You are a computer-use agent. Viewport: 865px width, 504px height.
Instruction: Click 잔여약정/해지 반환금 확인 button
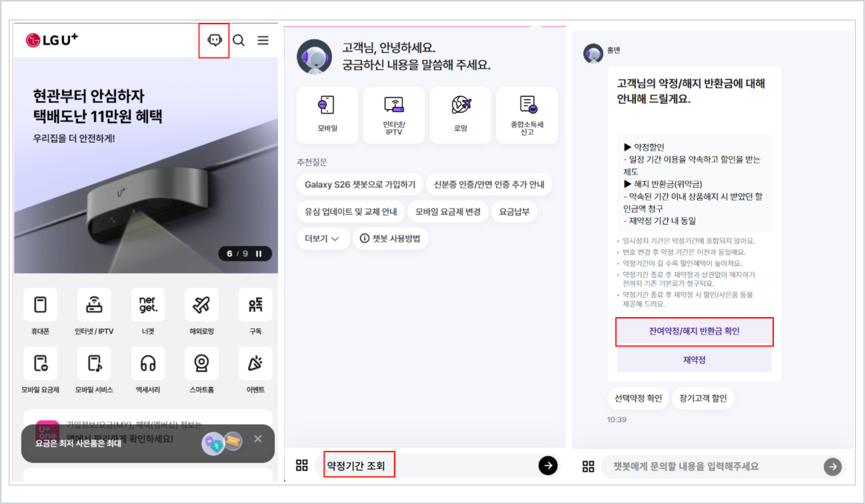coord(694,331)
